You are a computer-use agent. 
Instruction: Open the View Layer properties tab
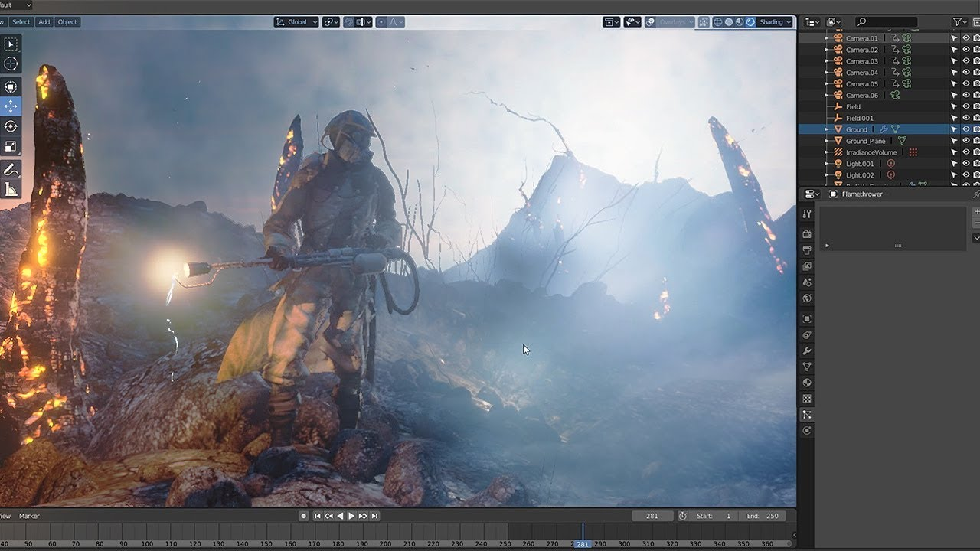tap(807, 266)
